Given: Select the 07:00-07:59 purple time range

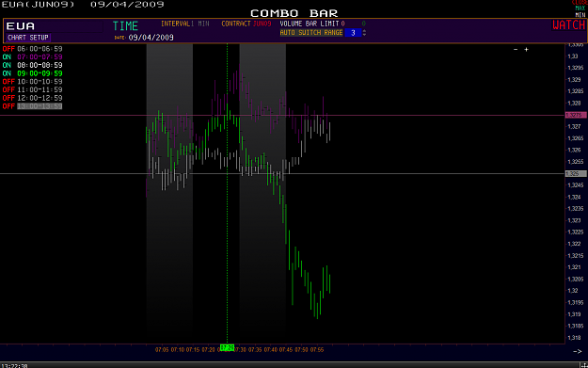Looking at the screenshot, I should pos(40,57).
